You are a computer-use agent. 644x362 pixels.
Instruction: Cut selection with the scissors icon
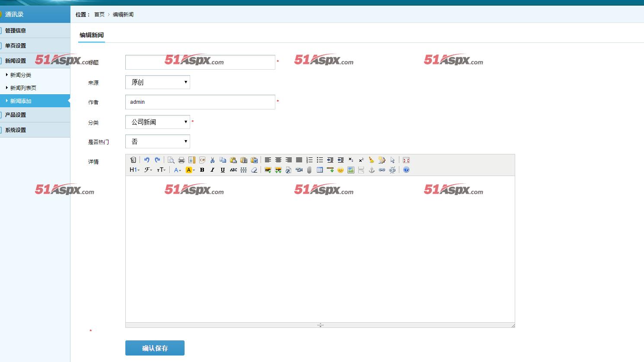[x=213, y=160]
